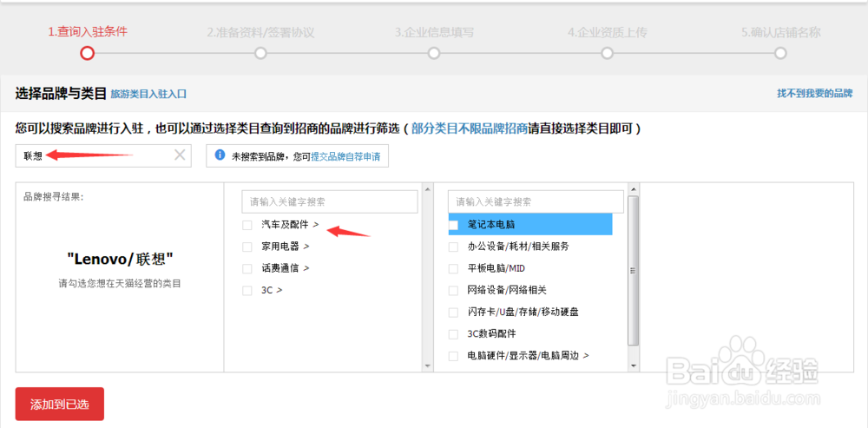Go to step 1.查询入驻条件 label
868x428 pixels.
(x=87, y=32)
